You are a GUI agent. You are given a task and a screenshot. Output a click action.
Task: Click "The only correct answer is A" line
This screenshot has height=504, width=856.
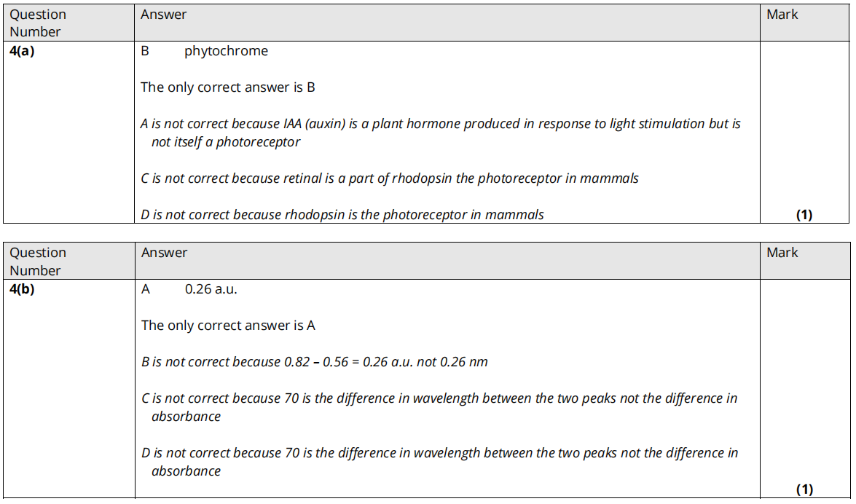click(228, 326)
